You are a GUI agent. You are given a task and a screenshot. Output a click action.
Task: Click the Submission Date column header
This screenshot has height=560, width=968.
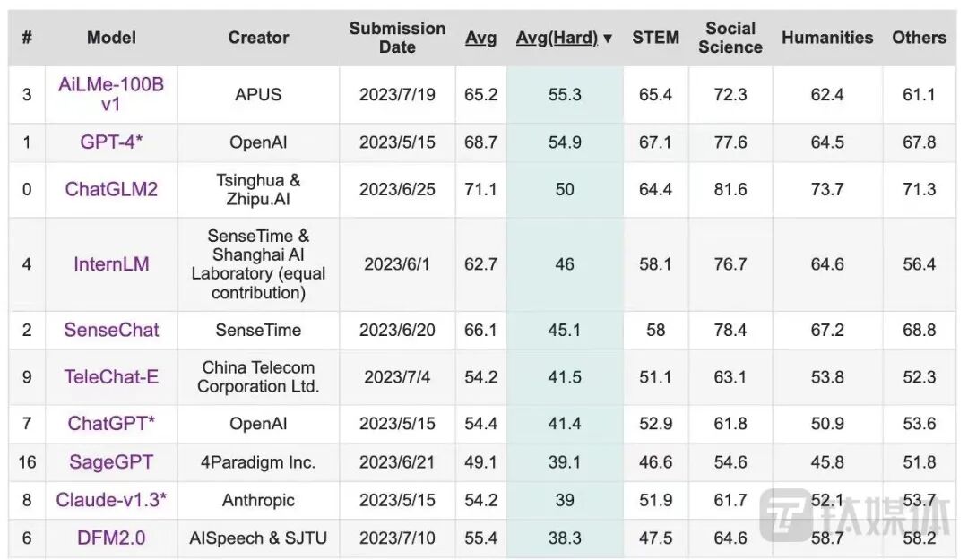[397, 38]
